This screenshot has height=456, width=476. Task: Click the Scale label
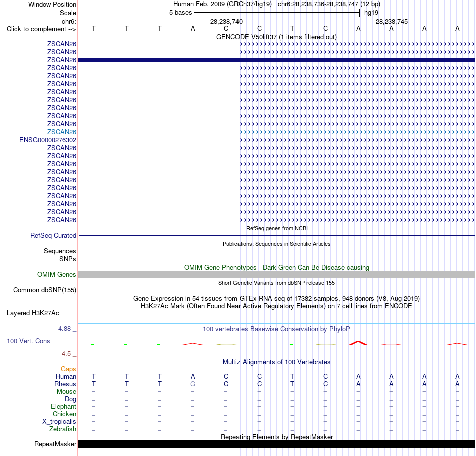click(68, 13)
